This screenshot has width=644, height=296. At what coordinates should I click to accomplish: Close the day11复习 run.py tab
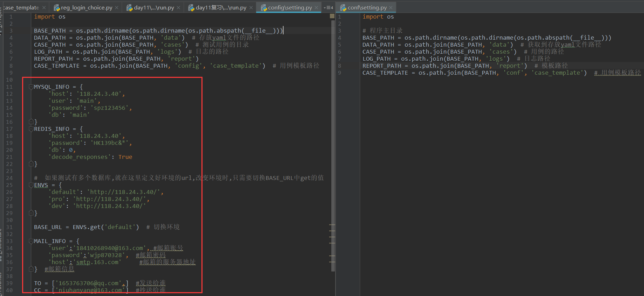click(251, 8)
